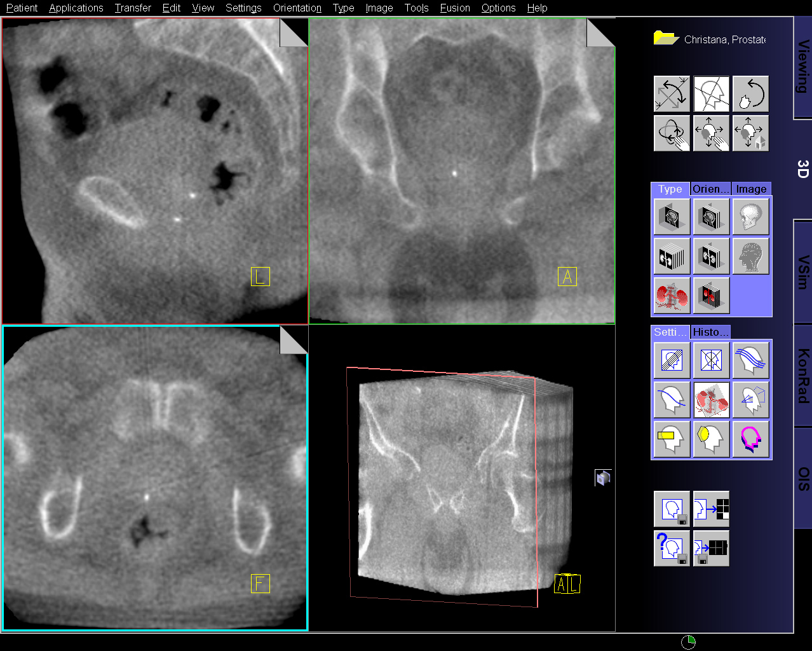Click the magenta contour outline settings icon
812x651 pixels.
(x=750, y=439)
